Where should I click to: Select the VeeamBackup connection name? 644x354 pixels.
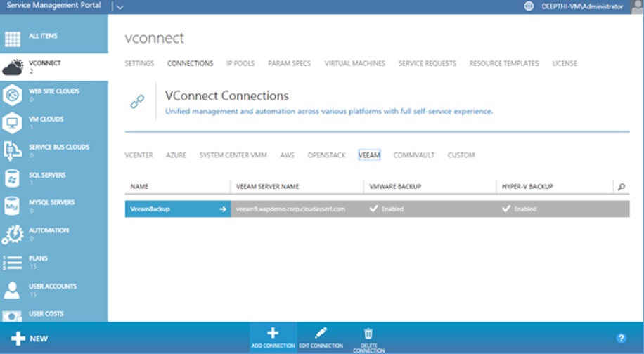pos(150,209)
